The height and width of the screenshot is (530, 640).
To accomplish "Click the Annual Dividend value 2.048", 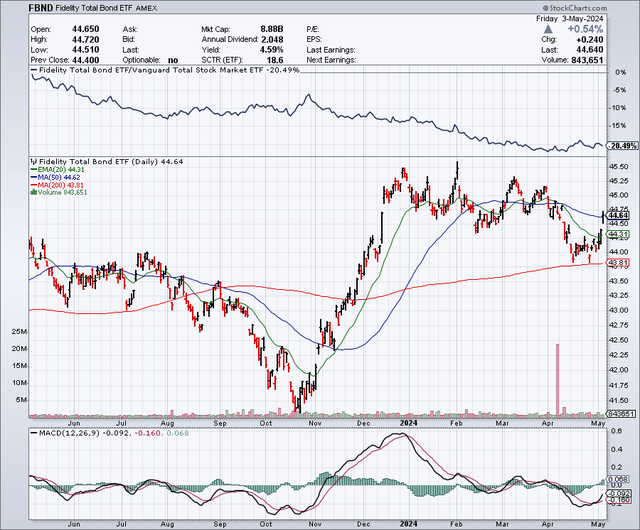I will click(x=272, y=39).
